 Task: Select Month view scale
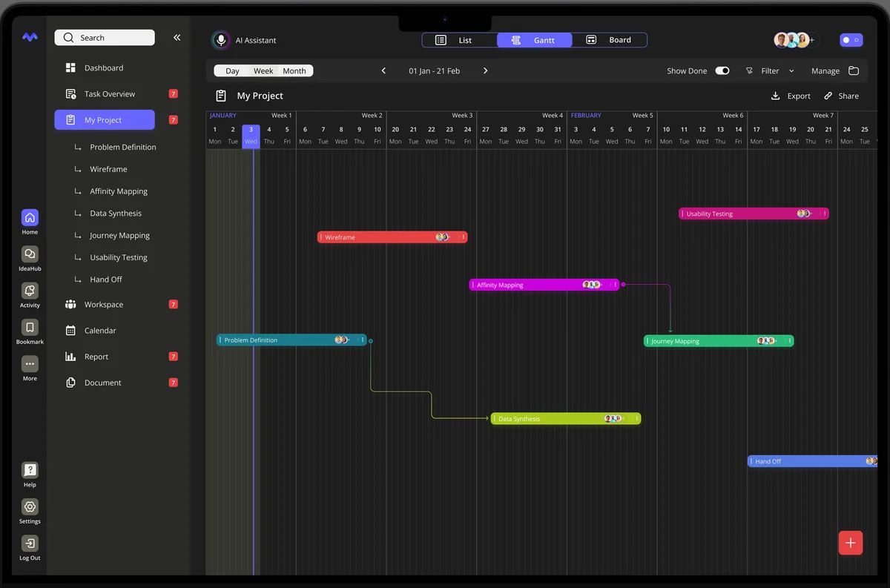294,71
